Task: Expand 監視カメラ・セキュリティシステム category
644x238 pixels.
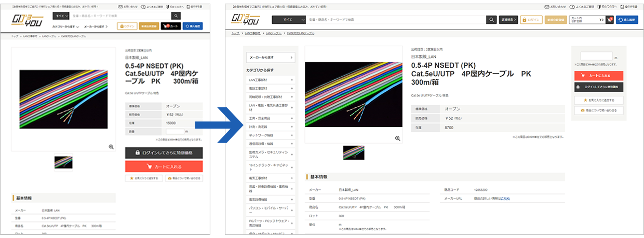Action: (x=271, y=155)
